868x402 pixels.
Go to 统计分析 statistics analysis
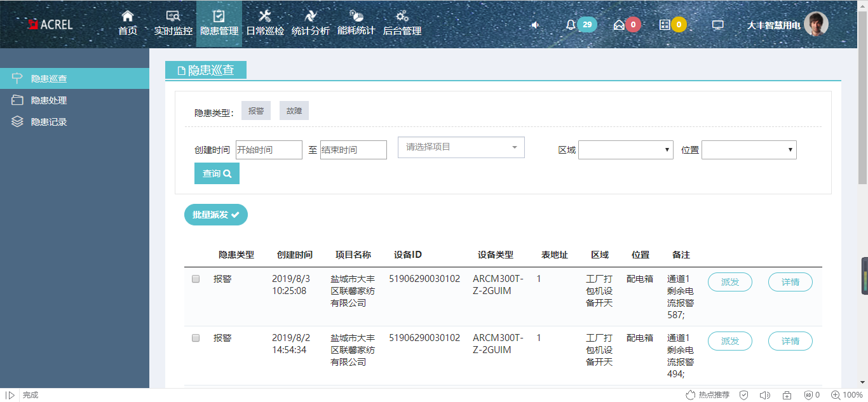coord(311,23)
